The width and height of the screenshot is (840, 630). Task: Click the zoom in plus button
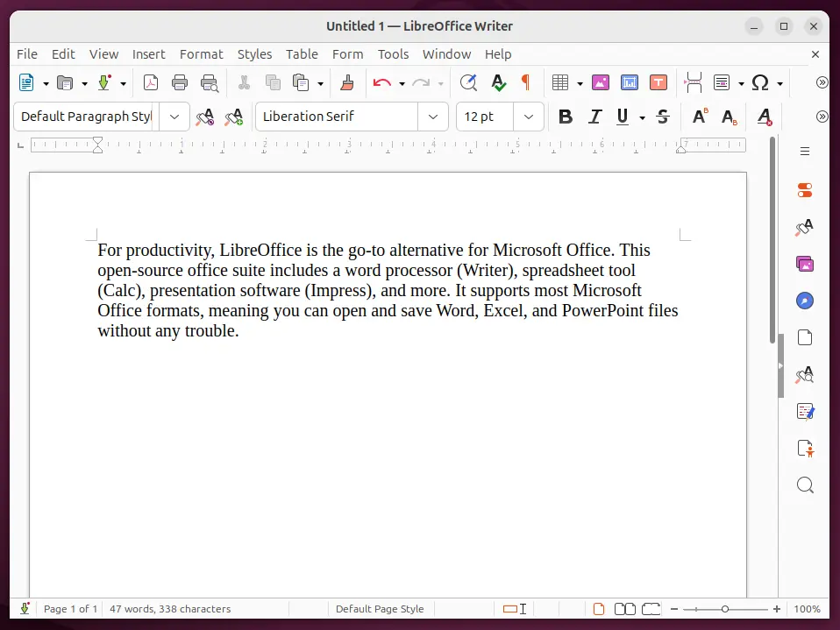coord(777,609)
